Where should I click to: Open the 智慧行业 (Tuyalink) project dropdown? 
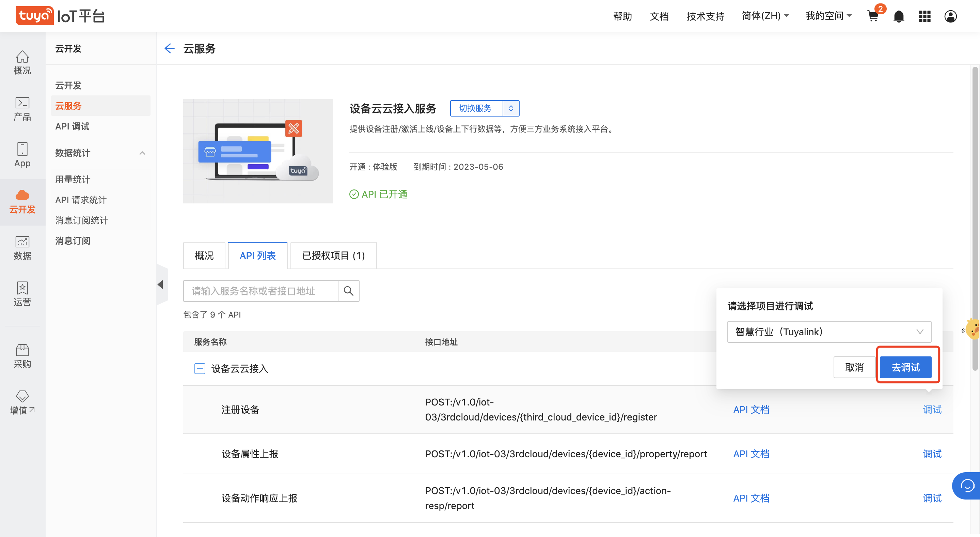coord(829,332)
